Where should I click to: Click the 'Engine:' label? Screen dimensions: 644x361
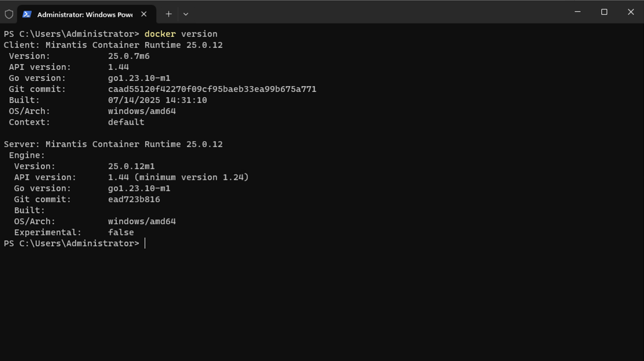(27, 155)
